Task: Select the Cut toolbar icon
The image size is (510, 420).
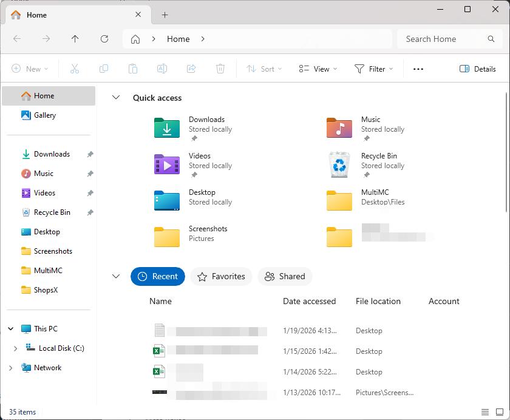Action: tap(74, 69)
